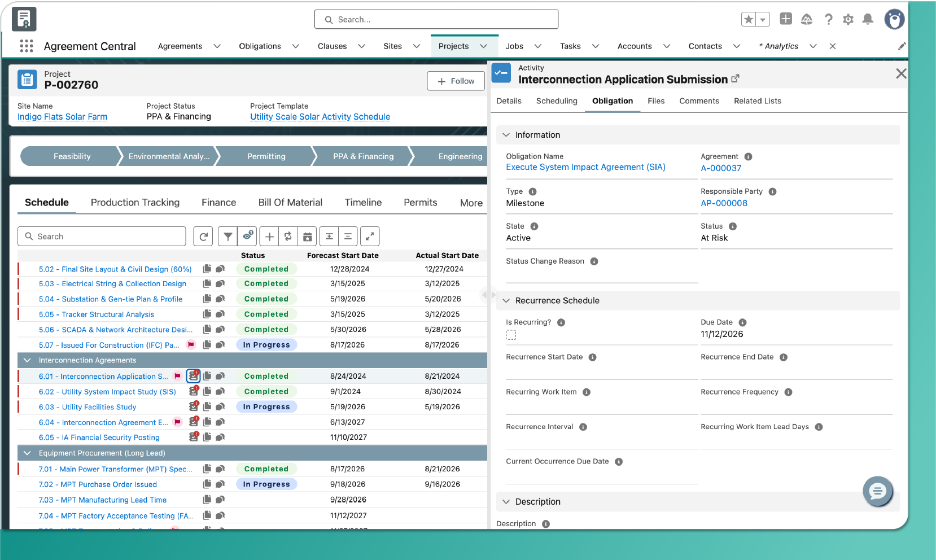This screenshot has width=936, height=560.
Task: Select the Feasibility stage in path
Action: pos(72,156)
